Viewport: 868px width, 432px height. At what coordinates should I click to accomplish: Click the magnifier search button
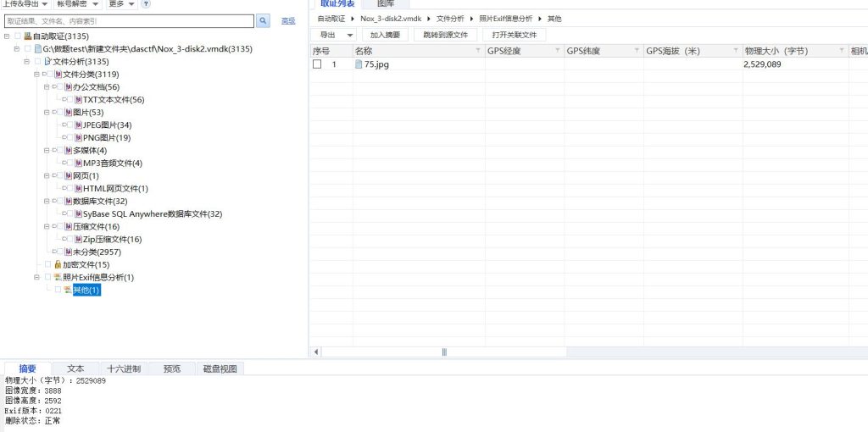click(x=263, y=20)
